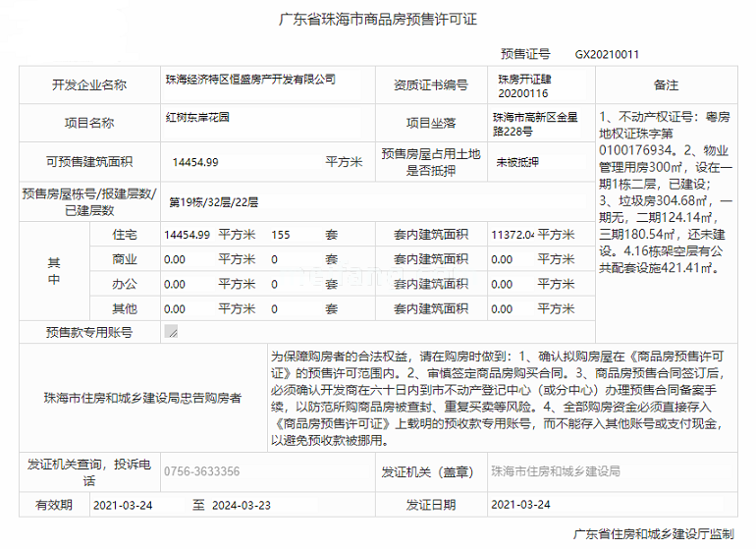Viewport: 756px width, 549px height.
Task: Click the permit number GX20210011
Action: 607,55
